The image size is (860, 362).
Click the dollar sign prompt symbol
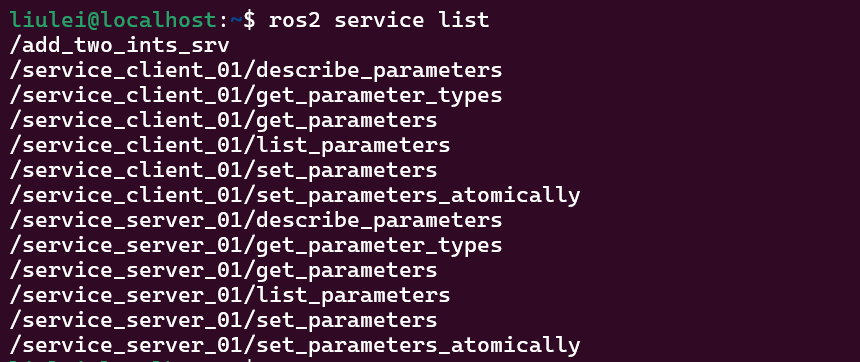pyautogui.click(x=249, y=20)
